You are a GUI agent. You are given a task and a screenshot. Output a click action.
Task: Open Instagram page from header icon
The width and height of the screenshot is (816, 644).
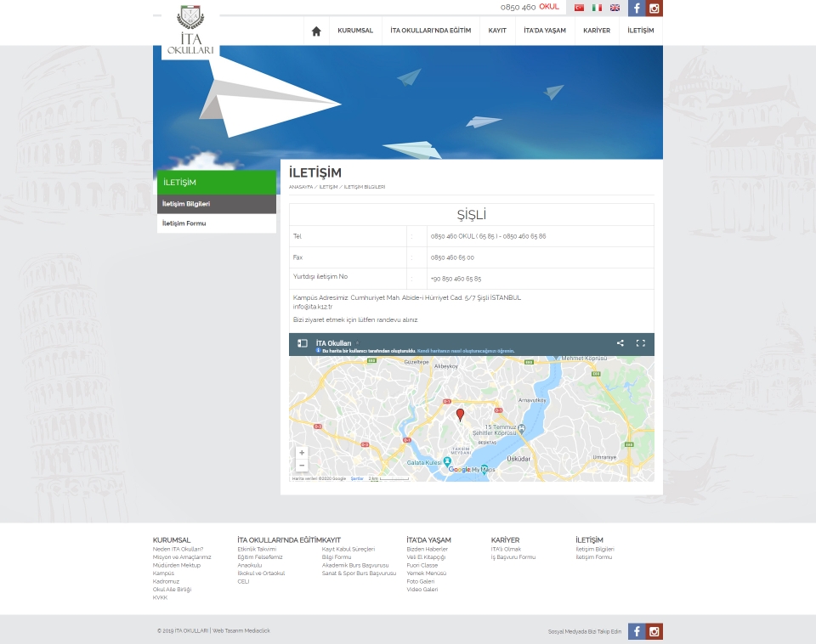pyautogui.click(x=654, y=8)
